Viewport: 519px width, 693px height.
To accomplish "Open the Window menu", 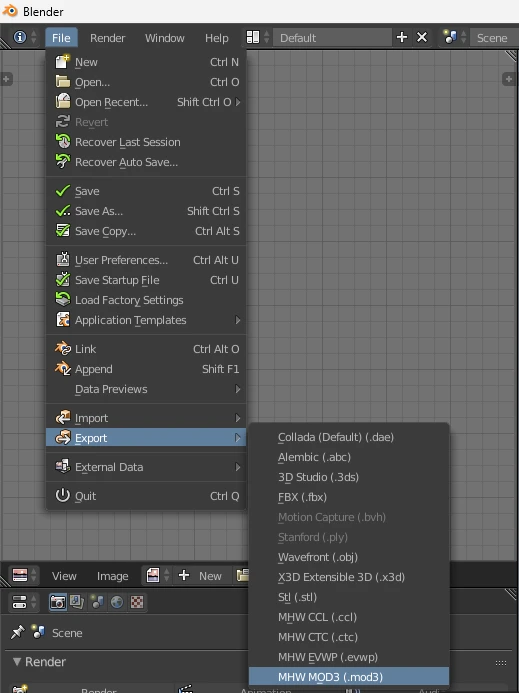I will [x=164, y=38].
